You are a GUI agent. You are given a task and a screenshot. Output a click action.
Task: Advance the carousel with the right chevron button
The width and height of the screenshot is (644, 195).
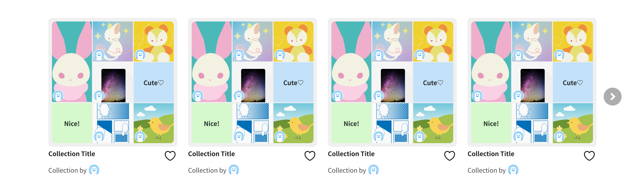612,97
